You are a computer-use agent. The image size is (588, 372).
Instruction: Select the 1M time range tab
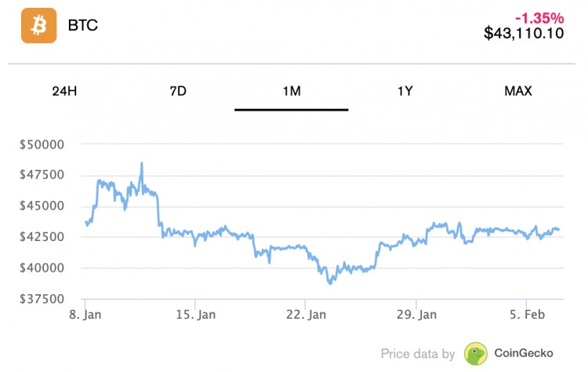point(292,91)
